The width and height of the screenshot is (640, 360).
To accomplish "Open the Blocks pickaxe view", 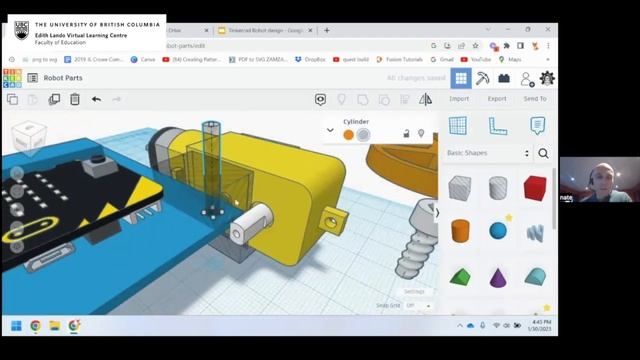I will tap(482, 78).
